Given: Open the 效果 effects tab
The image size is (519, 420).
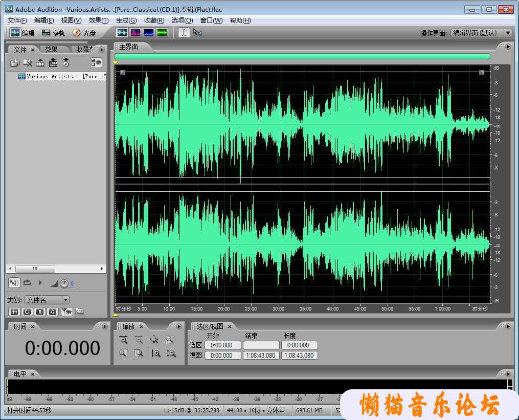Looking at the screenshot, I should click(51, 49).
